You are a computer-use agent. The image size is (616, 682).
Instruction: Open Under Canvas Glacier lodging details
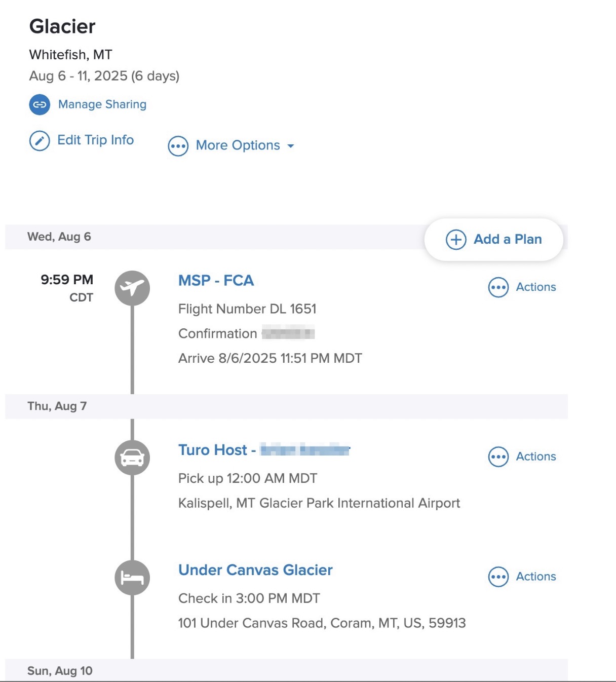coord(255,570)
